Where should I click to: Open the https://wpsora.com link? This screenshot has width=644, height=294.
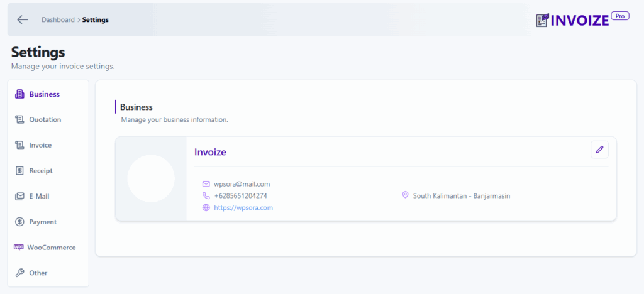(243, 207)
